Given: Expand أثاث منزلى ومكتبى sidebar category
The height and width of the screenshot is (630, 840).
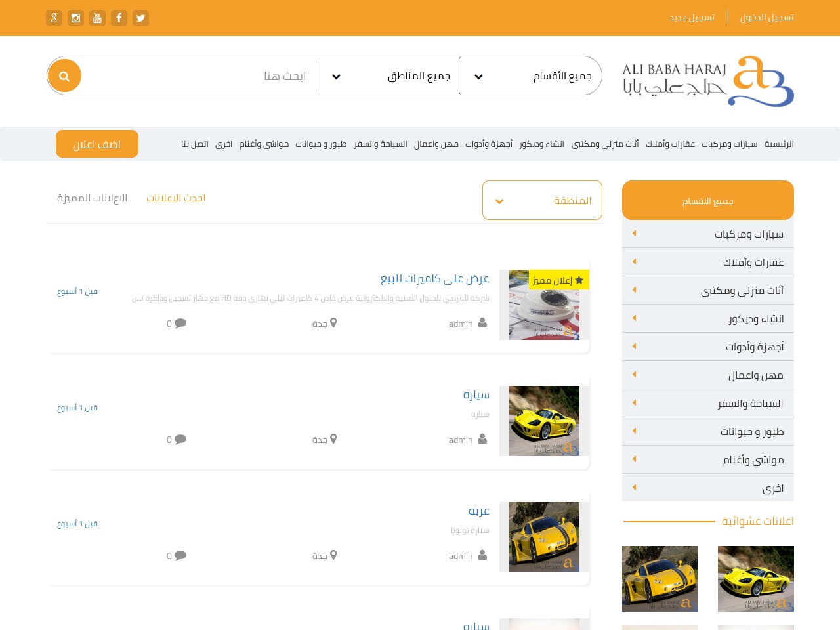Looking at the screenshot, I should tap(708, 290).
